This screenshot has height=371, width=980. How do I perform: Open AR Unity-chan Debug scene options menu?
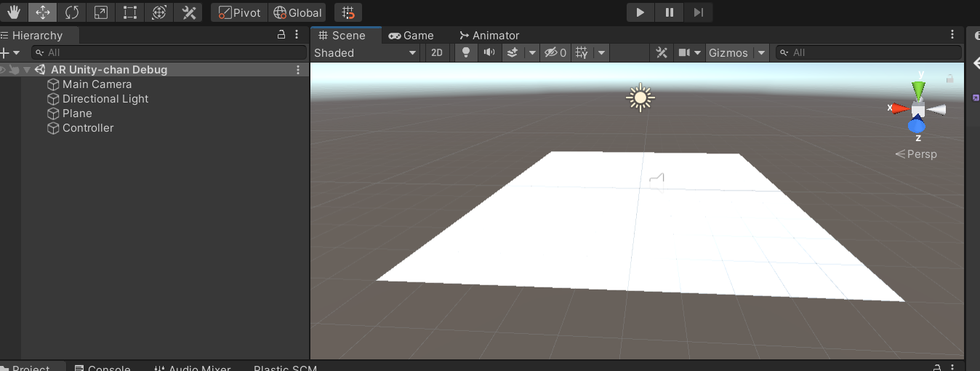297,70
